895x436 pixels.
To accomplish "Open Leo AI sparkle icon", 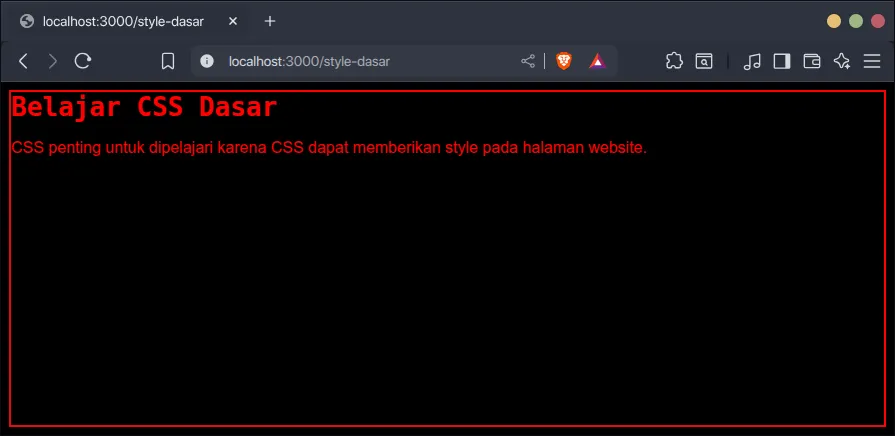I will 842,61.
